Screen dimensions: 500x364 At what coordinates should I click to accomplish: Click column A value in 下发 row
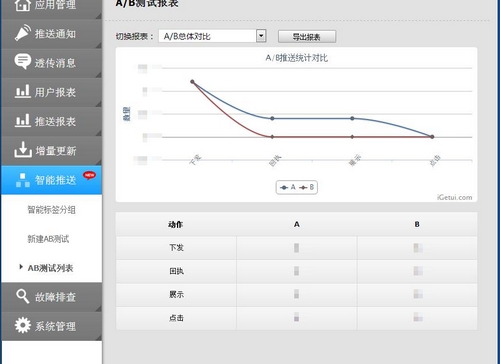pos(297,248)
